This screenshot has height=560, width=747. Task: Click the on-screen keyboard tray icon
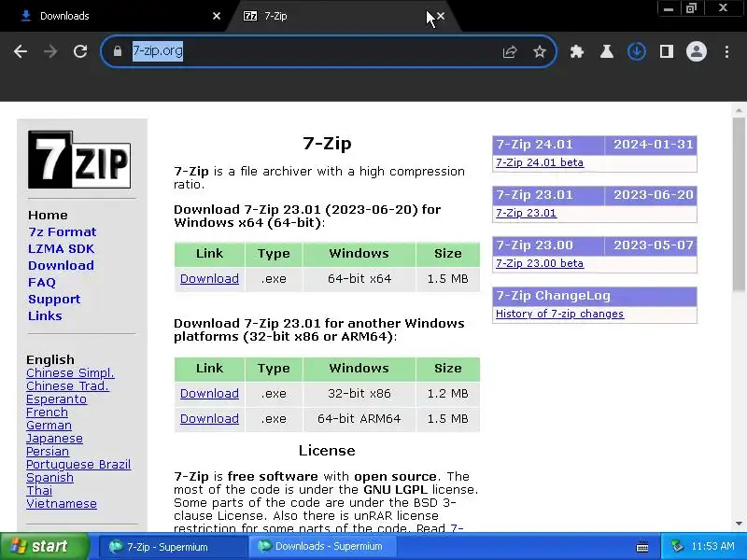point(642,547)
